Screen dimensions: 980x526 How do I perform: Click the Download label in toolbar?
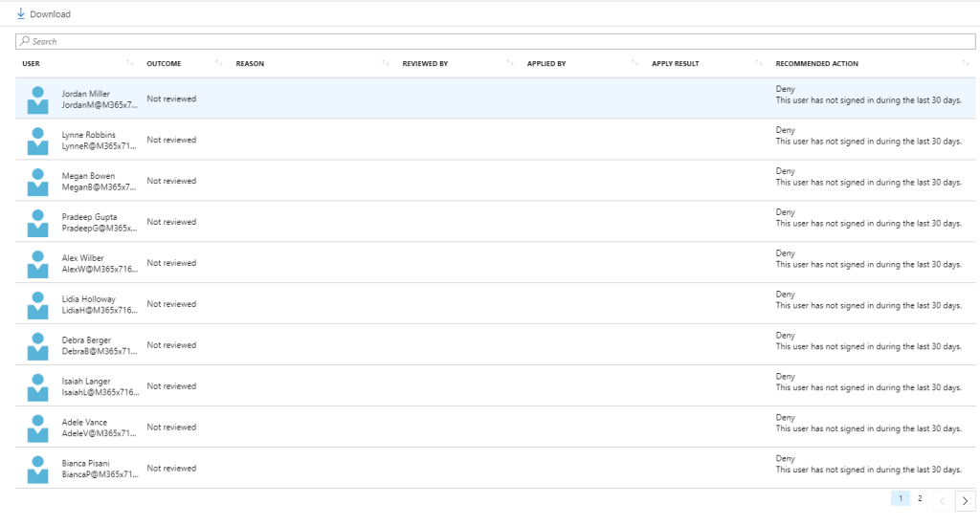50,14
